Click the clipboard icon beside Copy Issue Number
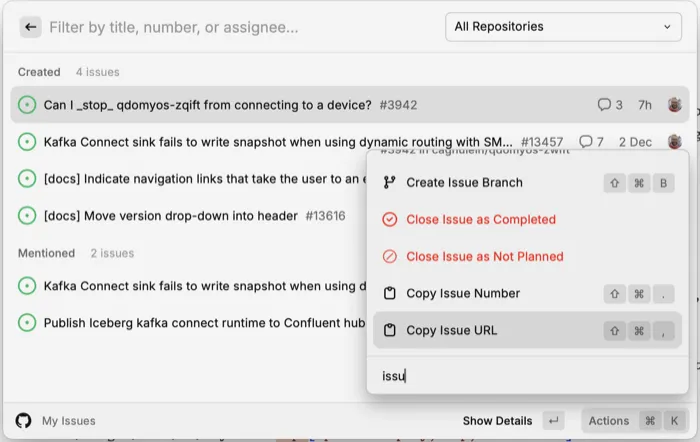 click(x=390, y=294)
